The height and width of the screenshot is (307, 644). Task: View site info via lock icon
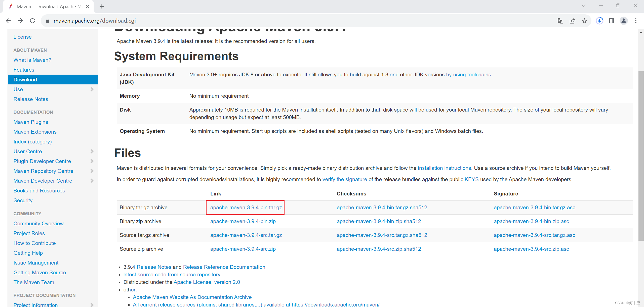point(47,21)
